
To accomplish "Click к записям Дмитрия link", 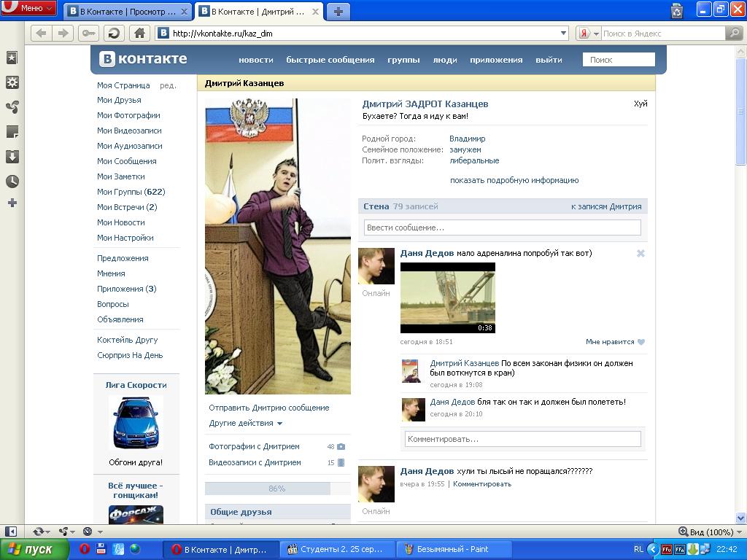I will click(606, 206).
